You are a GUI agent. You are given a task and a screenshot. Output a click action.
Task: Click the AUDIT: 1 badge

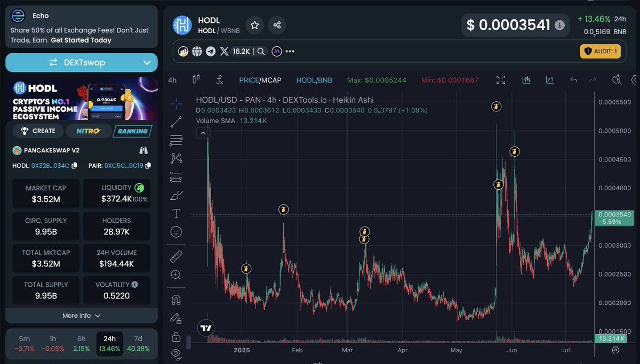(600, 51)
